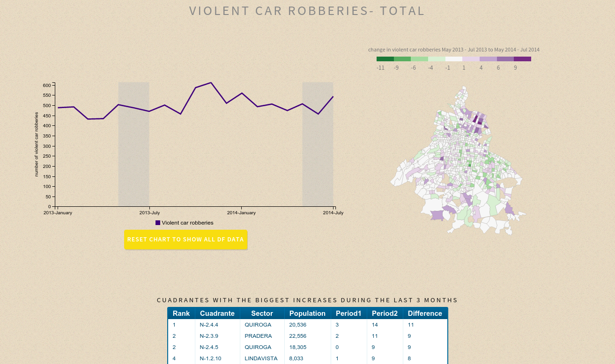This screenshot has width=615, height=364.
Task: Sort table by Rank column header
Action: (x=181, y=313)
